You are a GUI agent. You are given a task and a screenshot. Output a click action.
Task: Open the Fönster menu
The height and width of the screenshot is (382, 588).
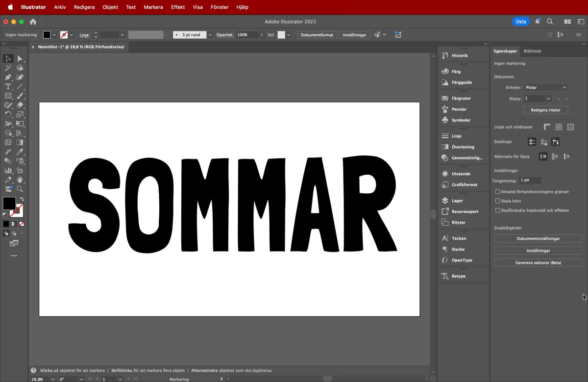click(x=220, y=7)
